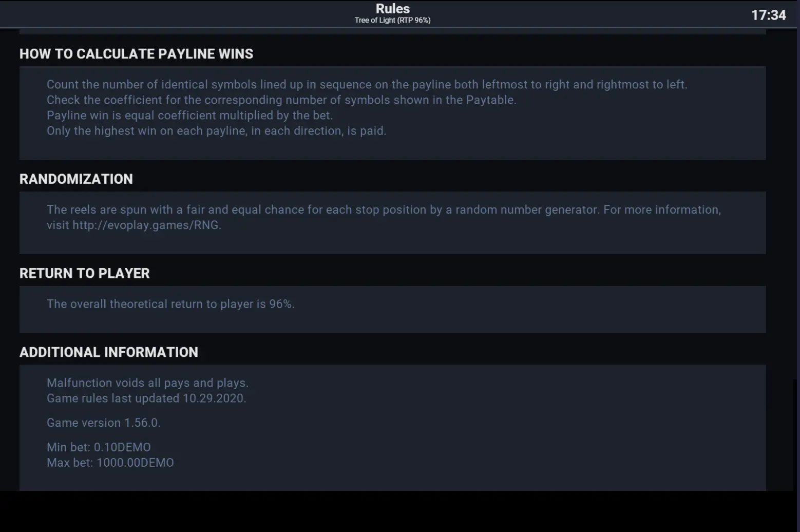Click the 'Game rules last updated' line
The width and height of the screenshot is (800, 532).
point(146,398)
